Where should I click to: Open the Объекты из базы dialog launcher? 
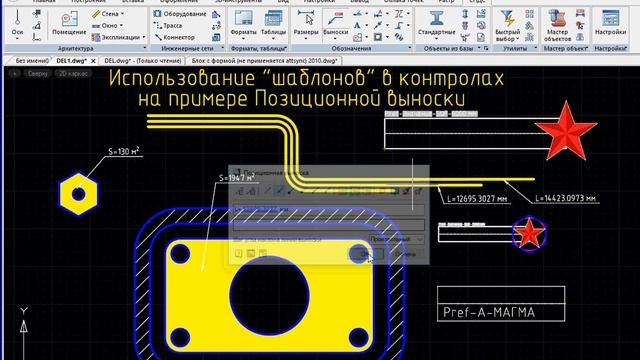point(486,48)
